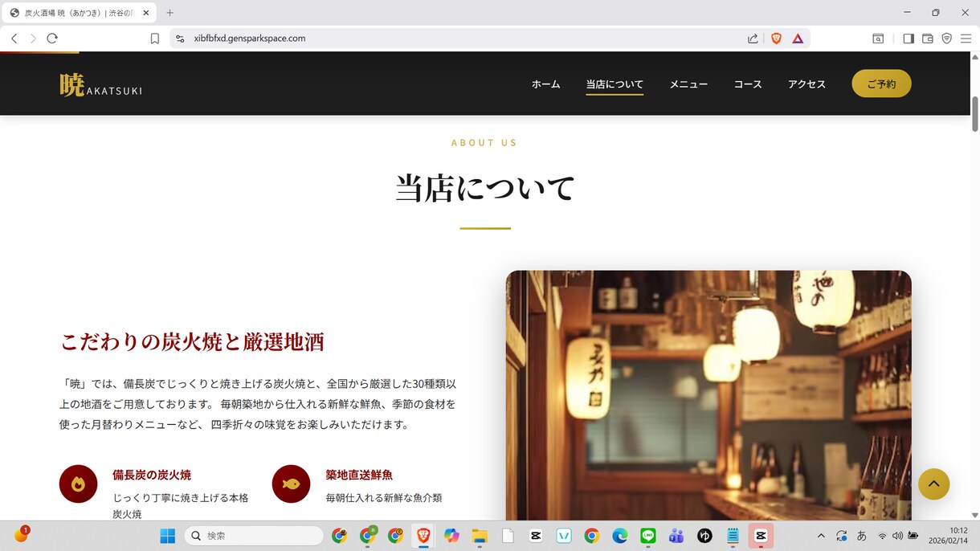Viewport: 980px width, 551px height.
Task: Open the volume speaker tray icon
Action: click(x=897, y=536)
